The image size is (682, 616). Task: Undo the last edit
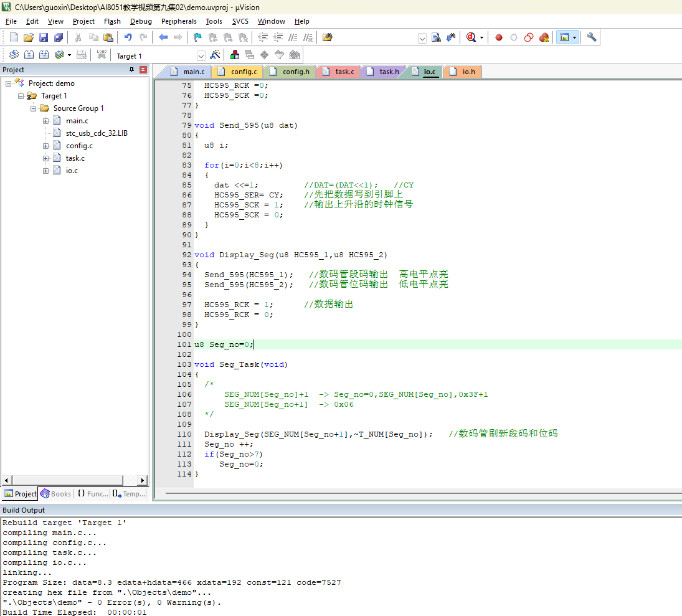[128, 37]
